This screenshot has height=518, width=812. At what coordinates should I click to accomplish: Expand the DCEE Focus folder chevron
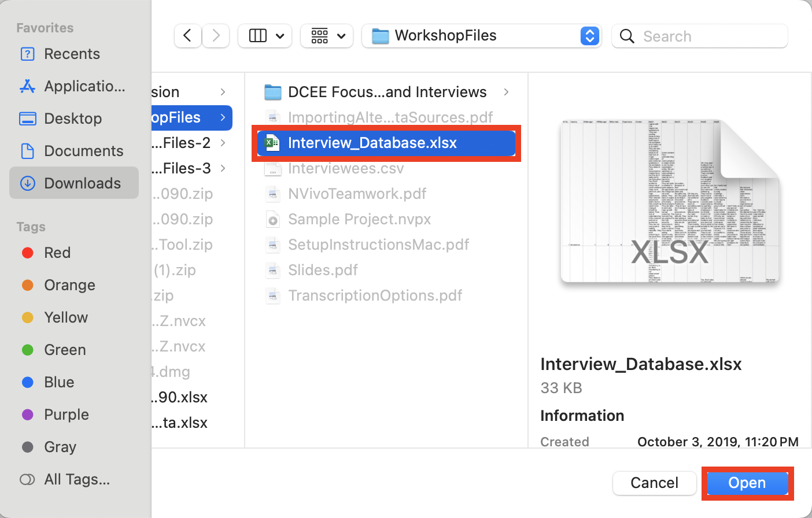507,92
